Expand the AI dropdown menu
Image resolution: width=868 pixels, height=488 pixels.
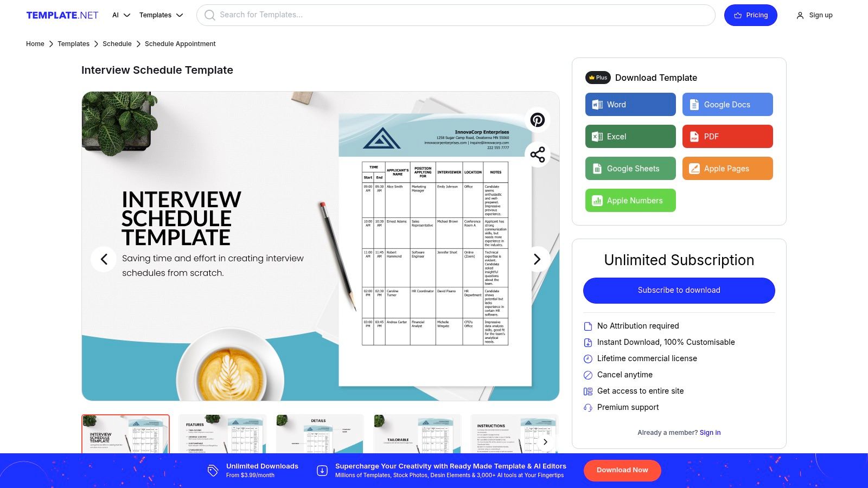point(121,15)
